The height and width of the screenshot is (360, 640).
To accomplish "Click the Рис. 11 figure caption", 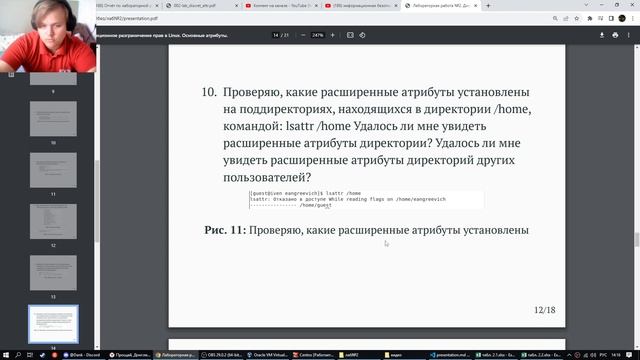I will pyautogui.click(x=367, y=230).
